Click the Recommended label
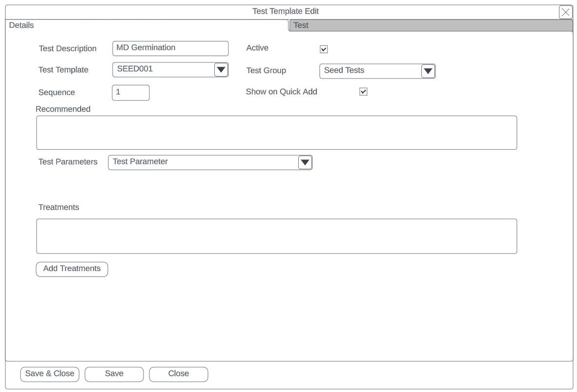Screen dimensions: 577x392 coord(63,109)
